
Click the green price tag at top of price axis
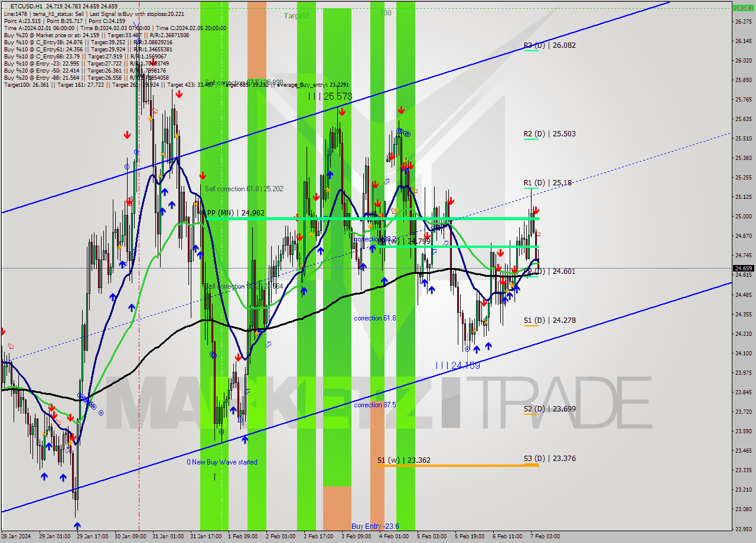pos(743,8)
